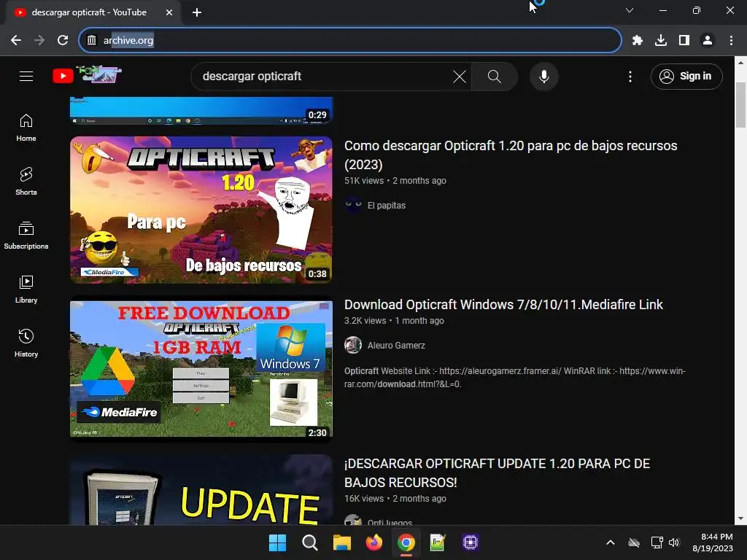This screenshot has width=747, height=560.
Task: Open Opticraft 1.20 Para pc thumbnail
Action: 201,210
